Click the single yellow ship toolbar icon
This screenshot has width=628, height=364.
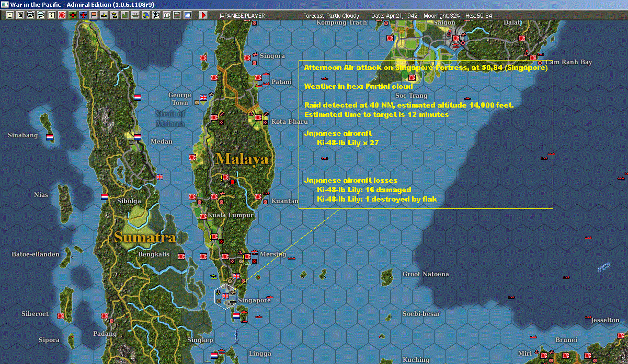click(x=104, y=15)
